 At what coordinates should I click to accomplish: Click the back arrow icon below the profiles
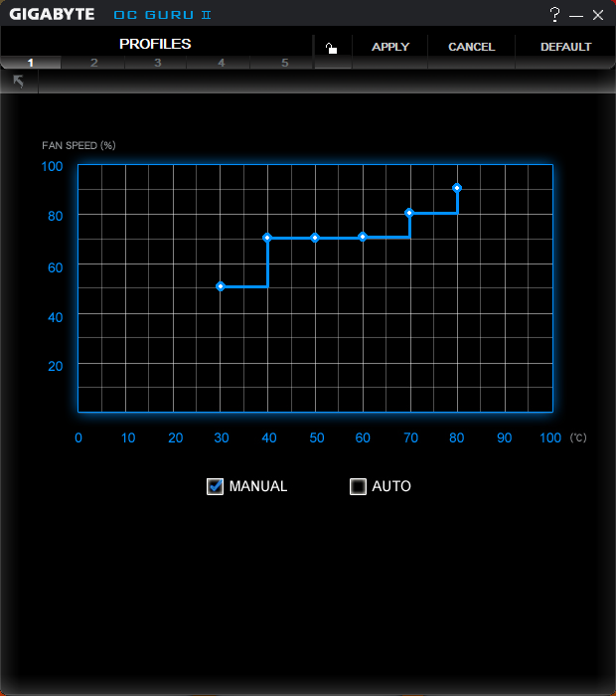[19, 82]
